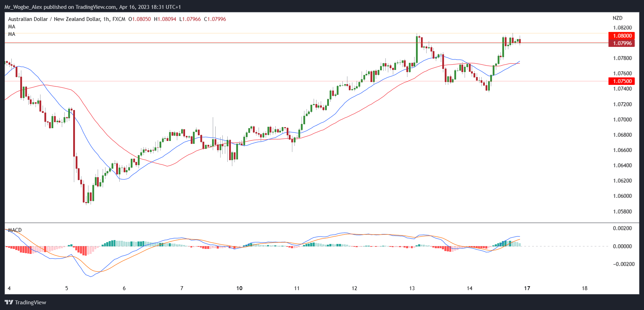Select the red 1.07996 current price tag
Image resolution: width=644 pixels, height=310 pixels.
point(622,43)
